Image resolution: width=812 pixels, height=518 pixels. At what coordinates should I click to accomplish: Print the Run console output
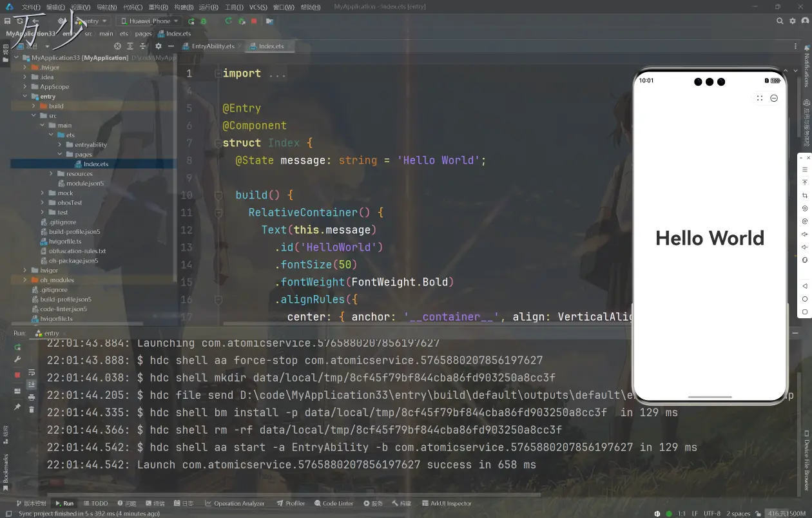click(x=31, y=397)
